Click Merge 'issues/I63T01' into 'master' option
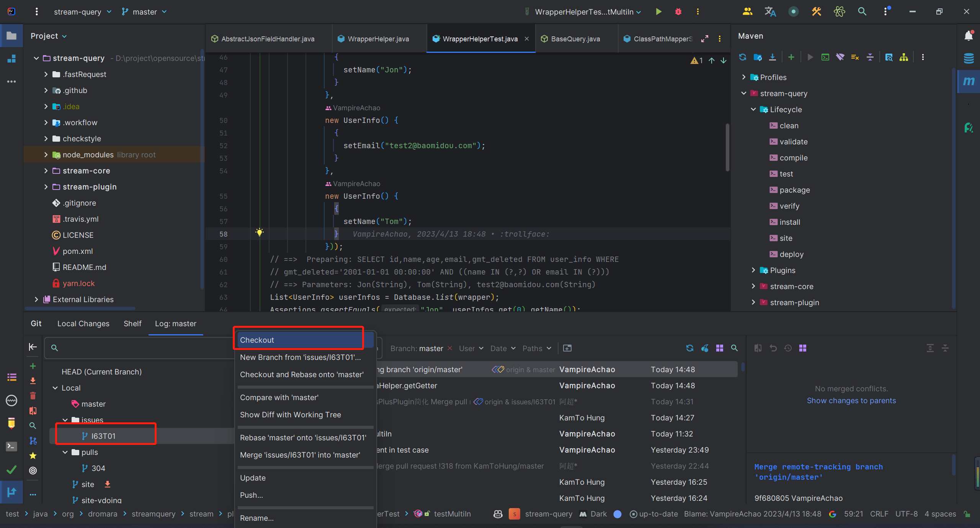The image size is (980, 528). click(300, 455)
